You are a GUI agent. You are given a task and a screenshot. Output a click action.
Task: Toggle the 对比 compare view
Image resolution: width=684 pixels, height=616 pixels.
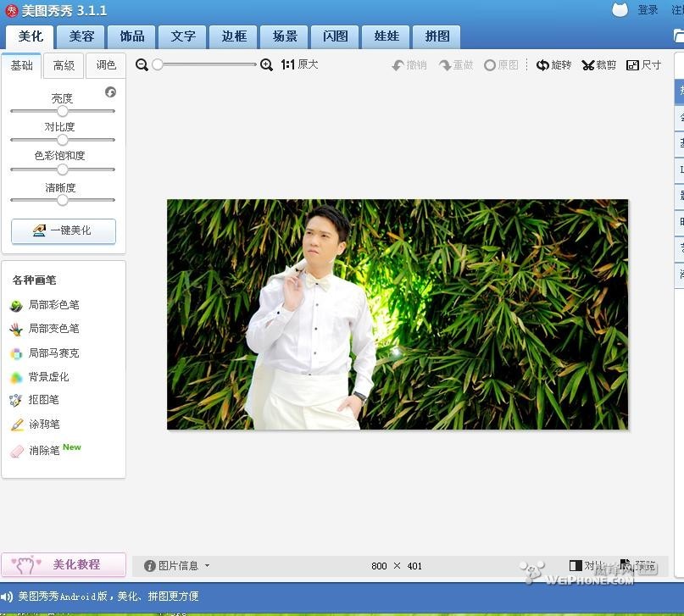[x=586, y=566]
